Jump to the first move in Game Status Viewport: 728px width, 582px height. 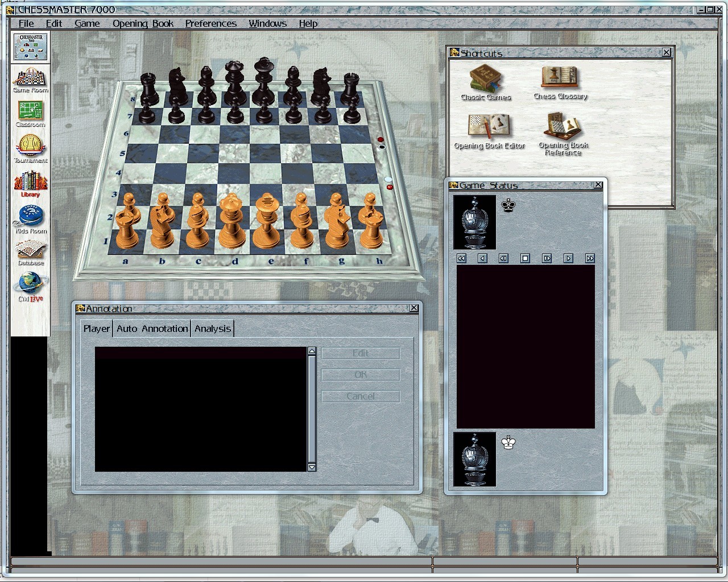[x=461, y=258]
